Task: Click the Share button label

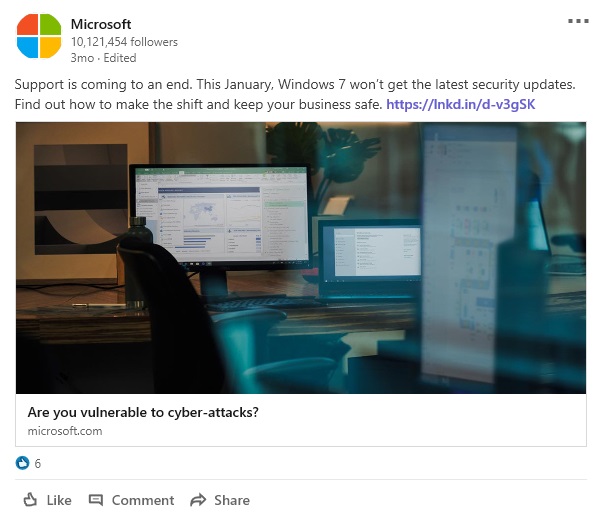Action: click(232, 500)
